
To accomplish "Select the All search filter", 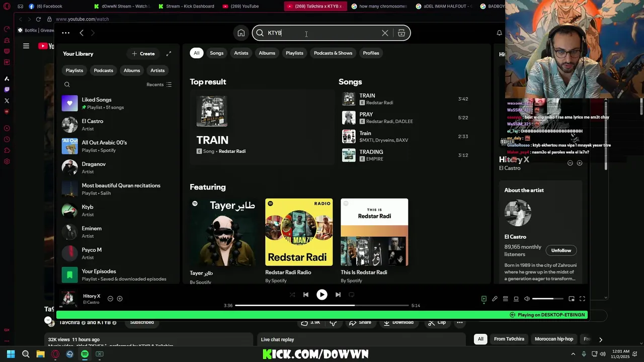I will point(196,53).
